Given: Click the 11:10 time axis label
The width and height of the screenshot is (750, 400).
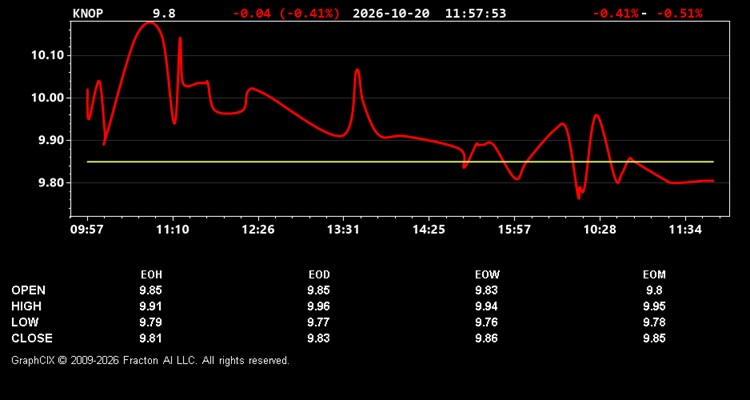Looking at the screenshot, I should coord(173,230).
